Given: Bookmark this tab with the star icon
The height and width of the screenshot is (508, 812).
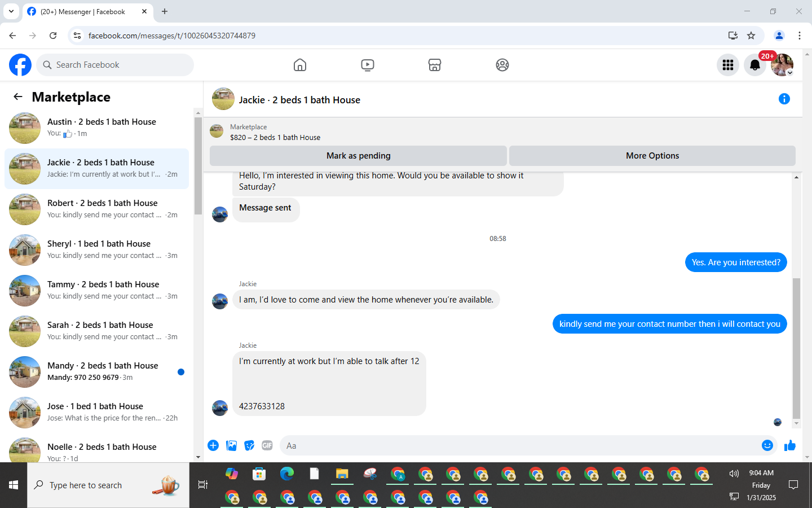Looking at the screenshot, I should pos(751,36).
